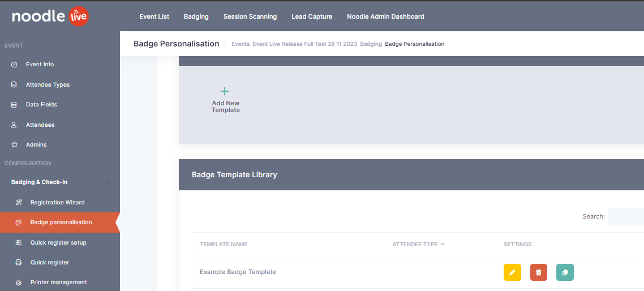Image resolution: width=644 pixels, height=291 pixels.
Task: Click the plus icon to add new template
Action: [225, 91]
